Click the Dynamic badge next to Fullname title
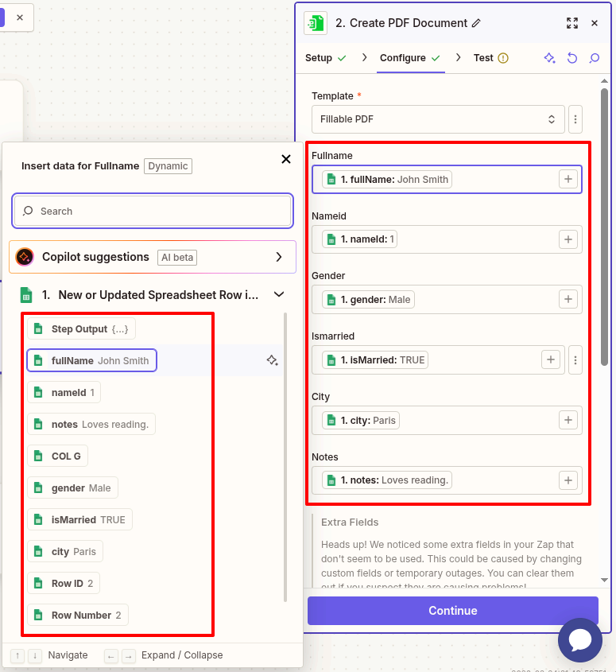 [168, 166]
